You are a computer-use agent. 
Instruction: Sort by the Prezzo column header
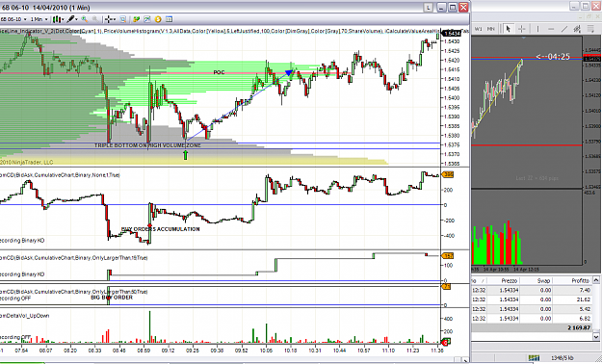point(509,280)
